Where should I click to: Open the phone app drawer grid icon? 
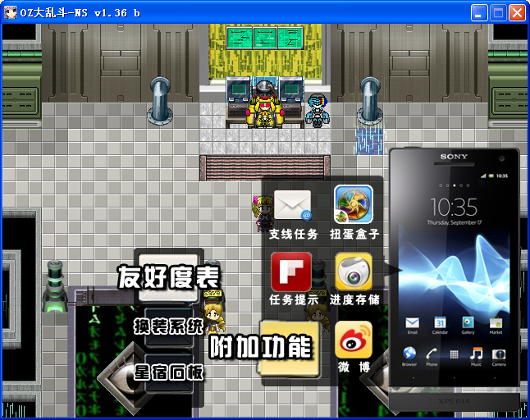454,354
